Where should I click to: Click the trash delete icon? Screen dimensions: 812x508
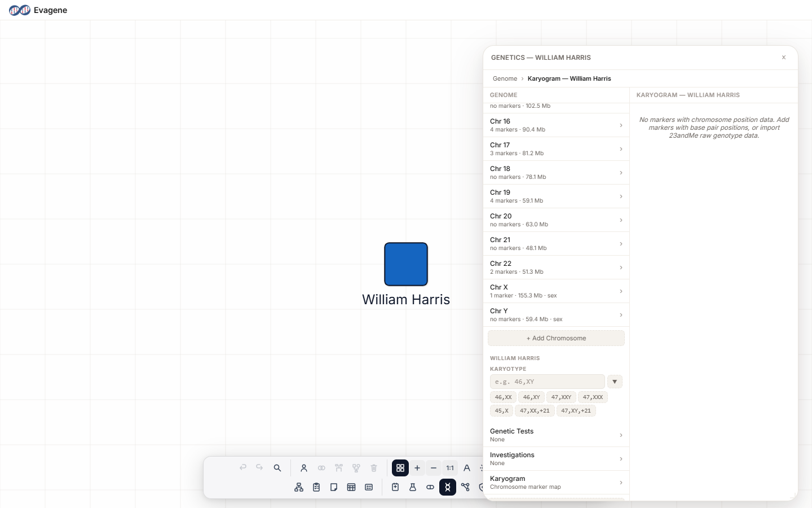[x=374, y=468]
